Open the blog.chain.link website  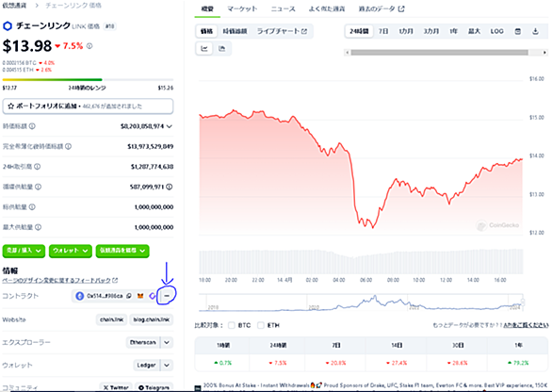[x=152, y=319]
